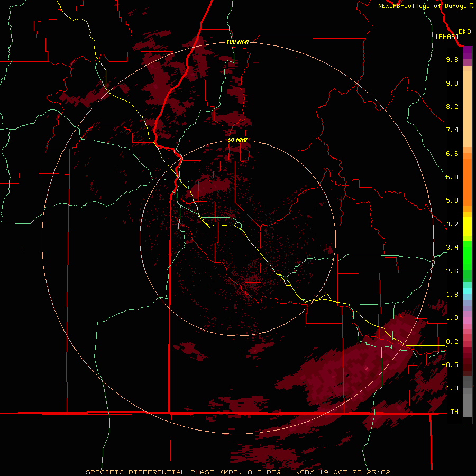This screenshot has height=476, width=476.
Task: Click the light peach band of color bar
Action: pyautogui.click(x=467, y=108)
